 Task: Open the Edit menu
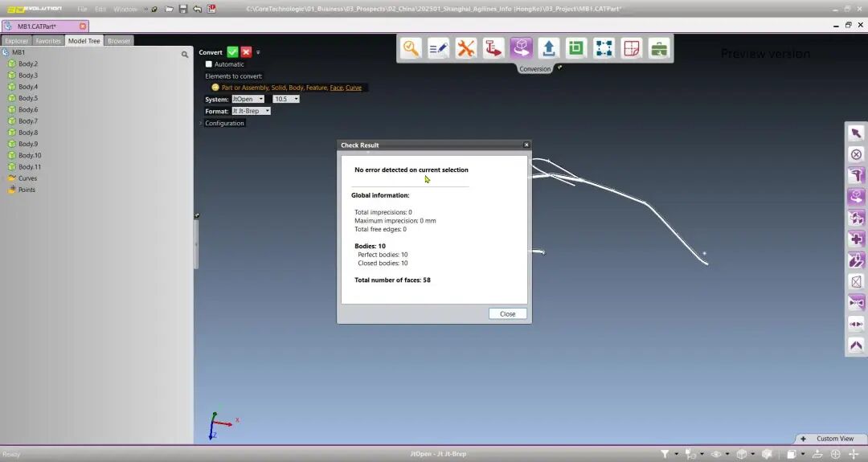[100, 9]
